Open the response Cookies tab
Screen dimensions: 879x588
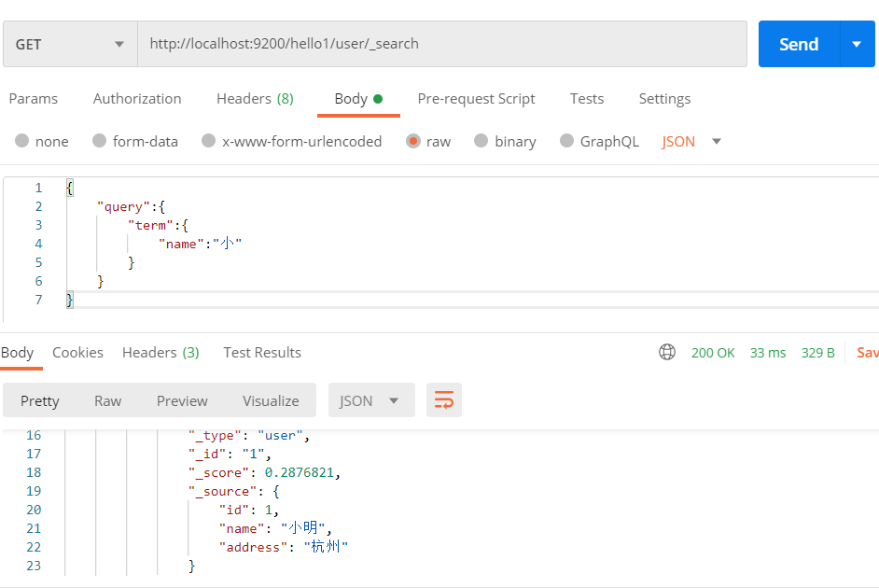78,353
